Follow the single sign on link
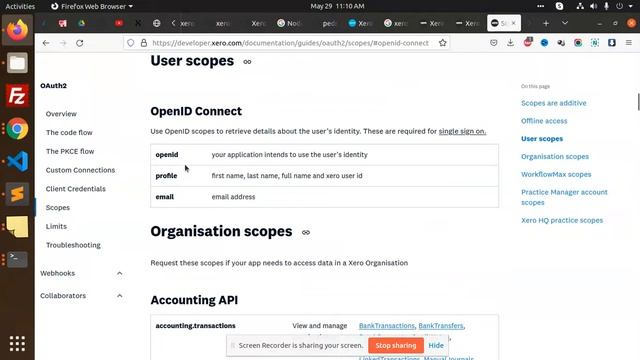This screenshot has height=360, width=640. click(x=462, y=131)
